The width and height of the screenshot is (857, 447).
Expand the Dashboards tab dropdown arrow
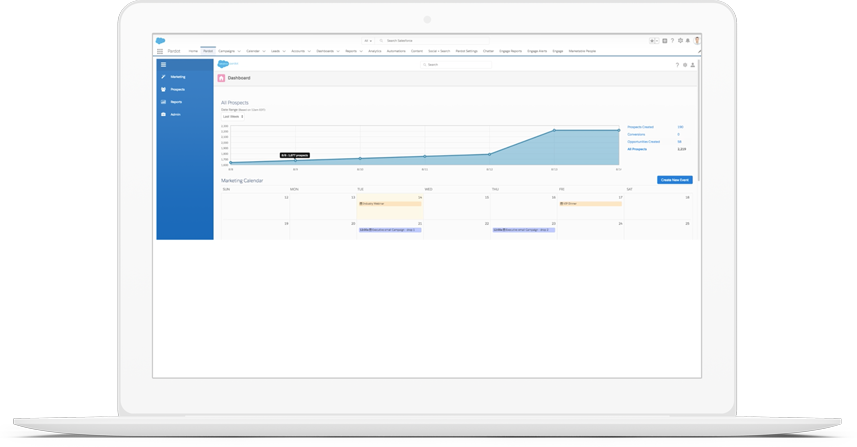338,51
